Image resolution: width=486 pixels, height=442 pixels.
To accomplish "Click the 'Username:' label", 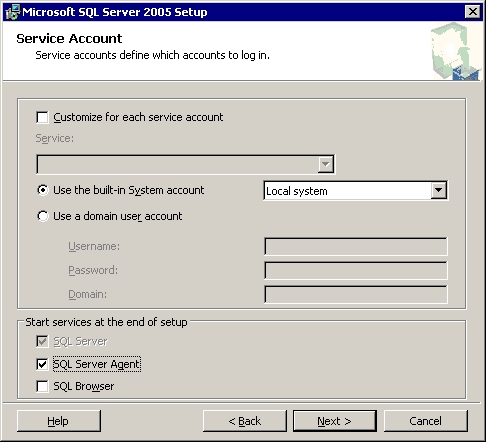I will coord(94,246).
